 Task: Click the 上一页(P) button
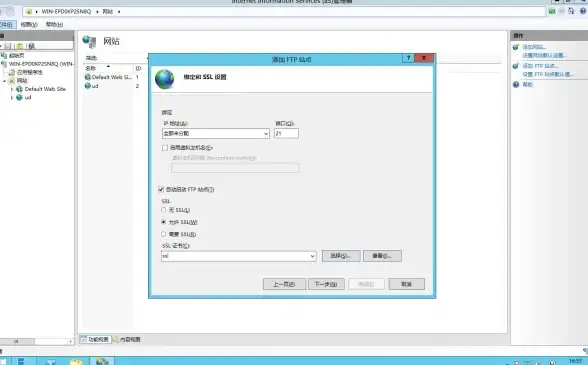point(284,284)
